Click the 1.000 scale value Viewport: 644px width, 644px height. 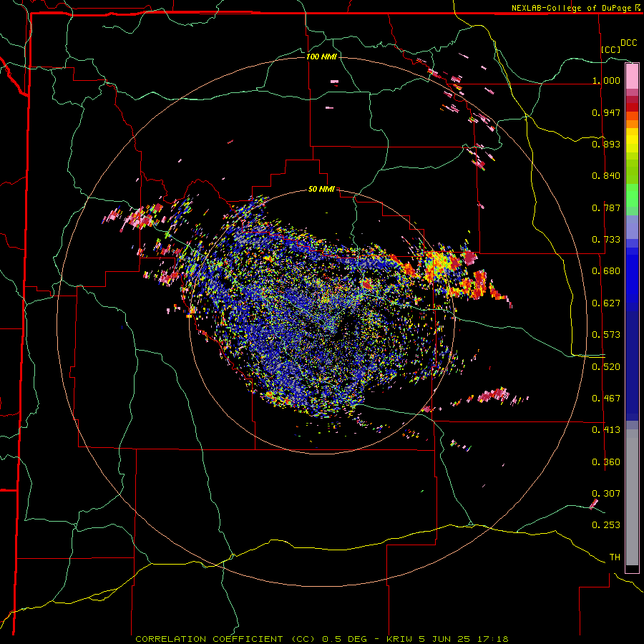click(x=606, y=80)
